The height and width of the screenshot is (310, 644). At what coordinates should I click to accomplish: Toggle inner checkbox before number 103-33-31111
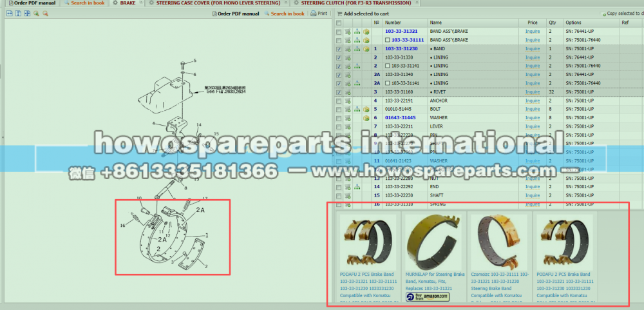[388, 41]
